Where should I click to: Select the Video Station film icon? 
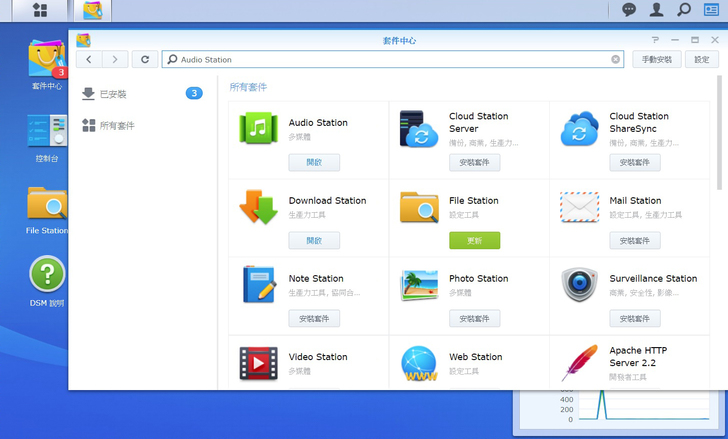pyautogui.click(x=259, y=363)
